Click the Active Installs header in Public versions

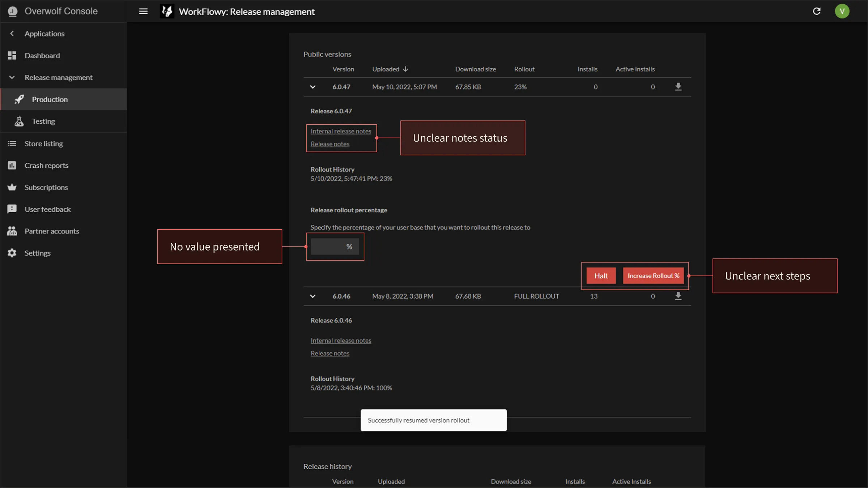(635, 69)
